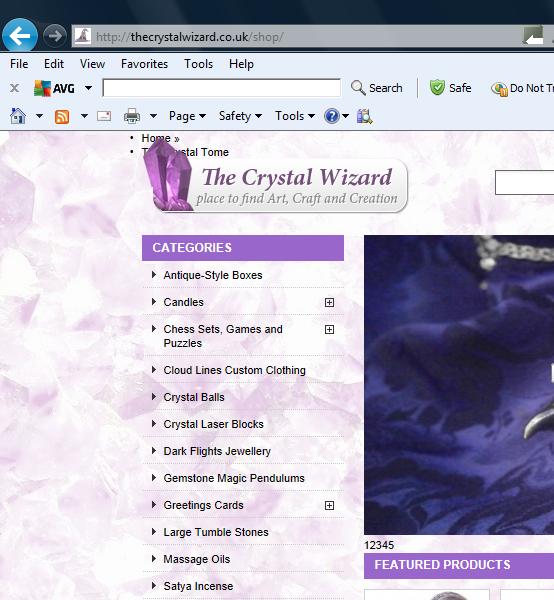
Task: Open the Favorites menu
Action: click(x=144, y=64)
